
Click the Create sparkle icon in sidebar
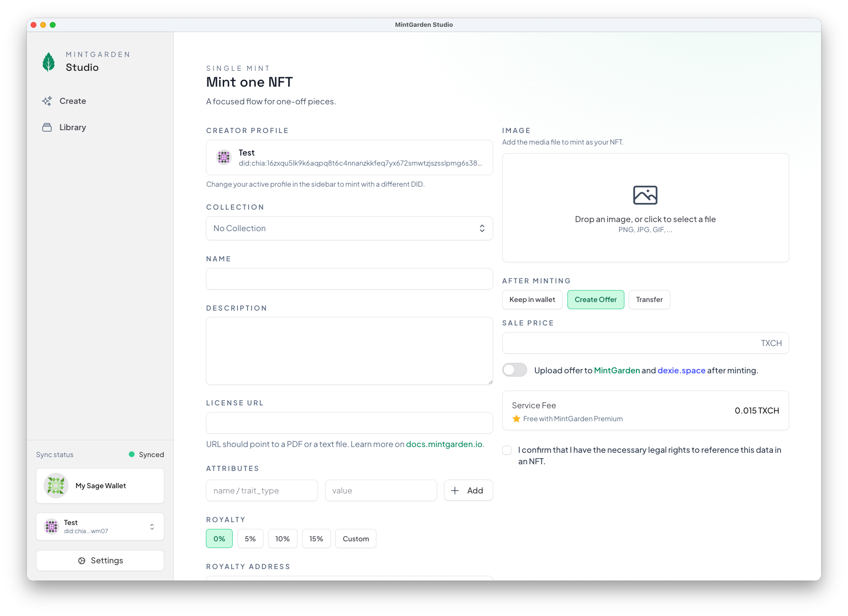[47, 101]
